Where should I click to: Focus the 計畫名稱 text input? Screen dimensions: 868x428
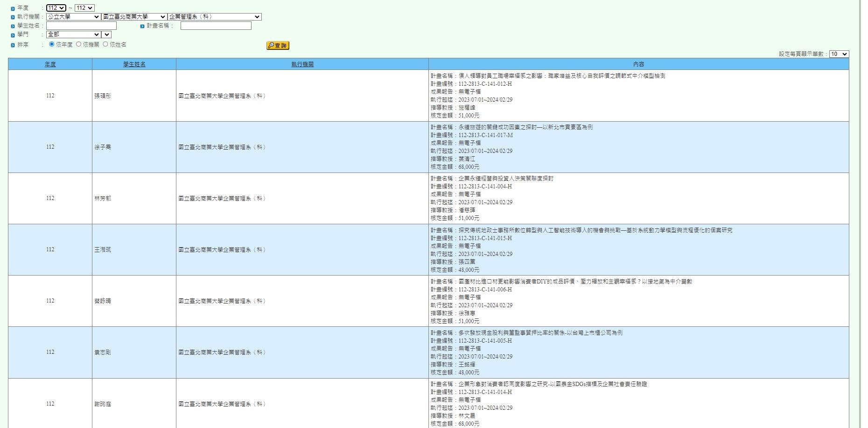coord(216,26)
